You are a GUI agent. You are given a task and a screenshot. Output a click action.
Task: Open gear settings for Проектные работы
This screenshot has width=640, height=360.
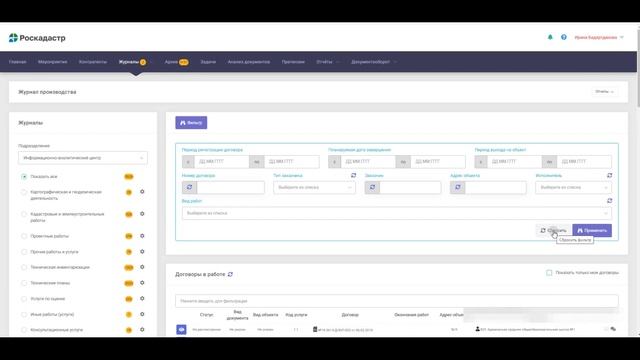142,236
